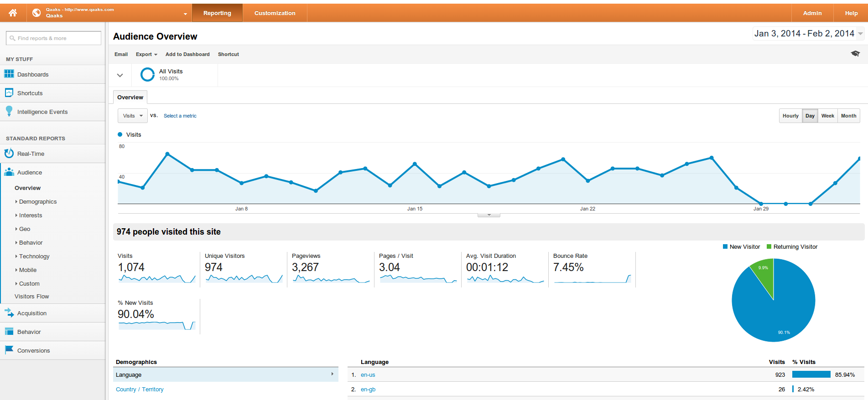This screenshot has width=868, height=400.
Task: Click the Real-Time clock icon
Action: pos(9,154)
